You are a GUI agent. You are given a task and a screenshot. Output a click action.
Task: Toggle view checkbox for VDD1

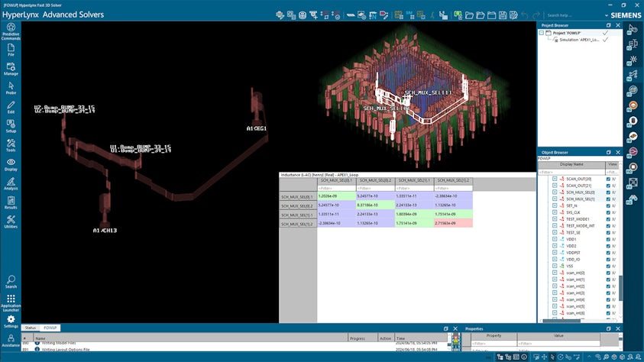608,239
